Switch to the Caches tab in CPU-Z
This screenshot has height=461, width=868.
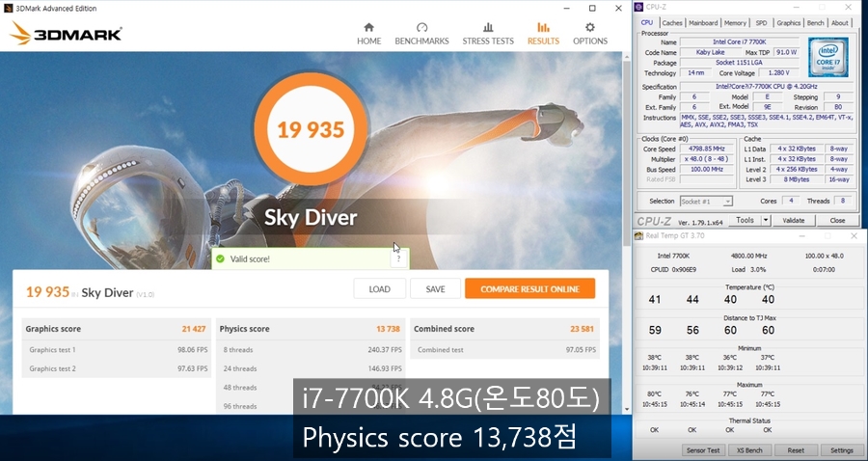[x=672, y=23]
